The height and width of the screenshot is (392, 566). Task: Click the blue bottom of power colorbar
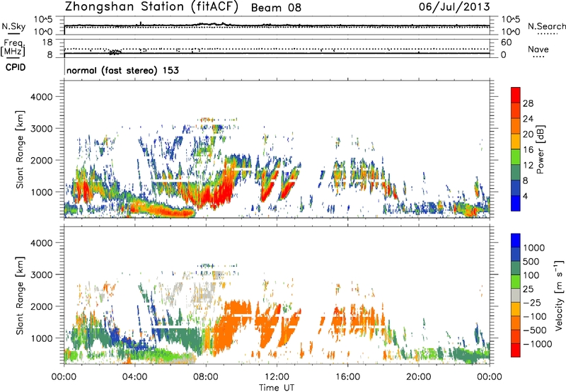click(x=516, y=203)
